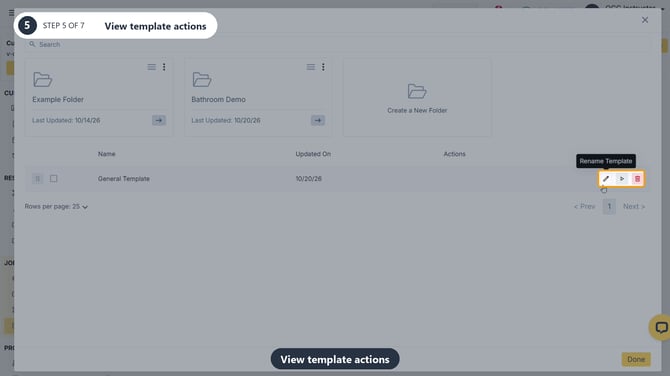Click drag handle of General Template row
The width and height of the screenshot is (670, 376).
tap(38, 179)
